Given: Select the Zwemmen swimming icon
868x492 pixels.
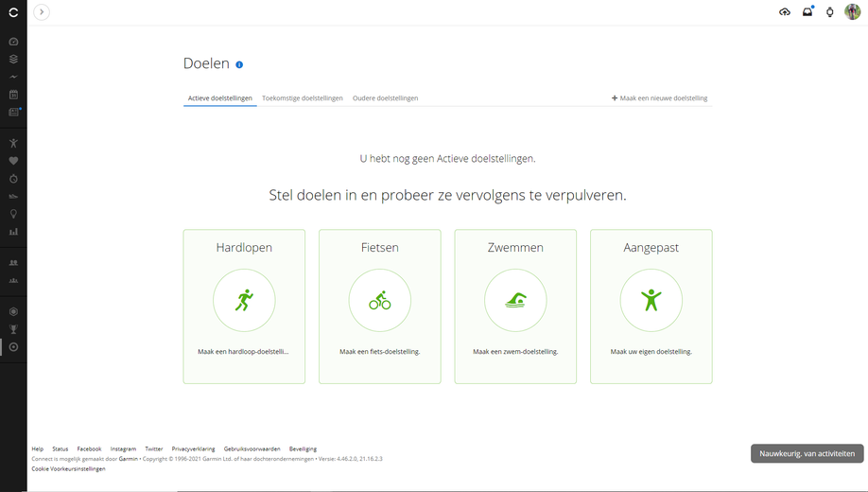Looking at the screenshot, I should tap(515, 300).
